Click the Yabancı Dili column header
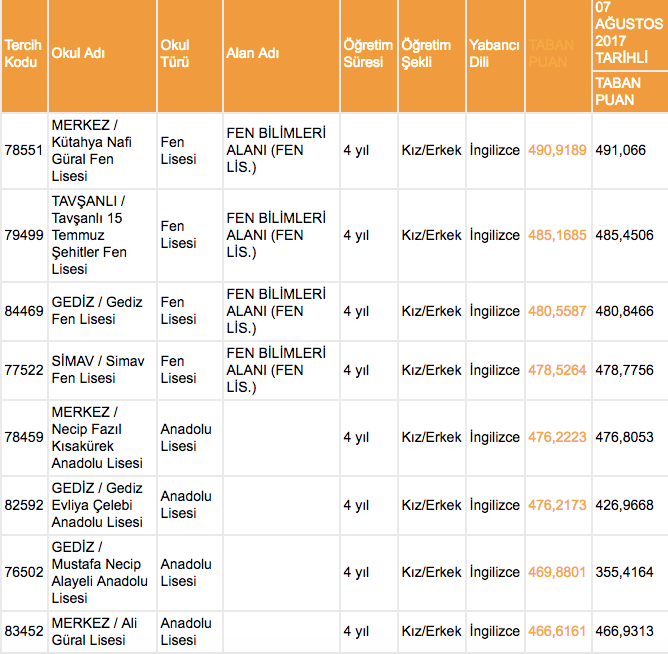The image size is (668, 654). point(494,53)
